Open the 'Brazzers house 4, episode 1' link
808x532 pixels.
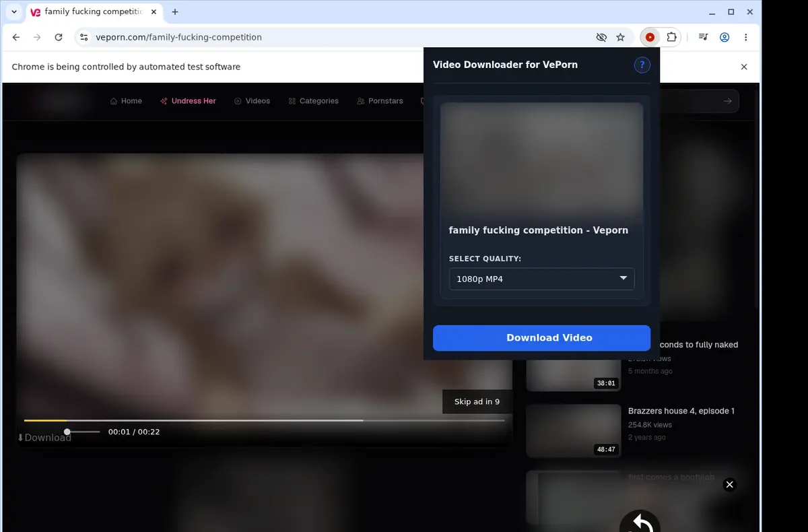(681, 411)
